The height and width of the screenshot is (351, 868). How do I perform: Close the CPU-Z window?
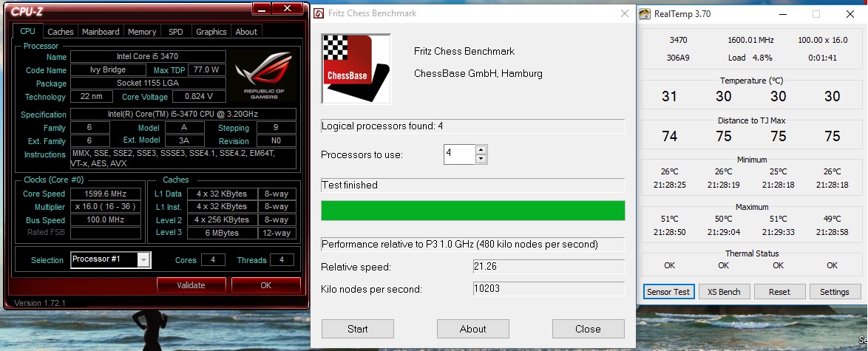point(288,9)
